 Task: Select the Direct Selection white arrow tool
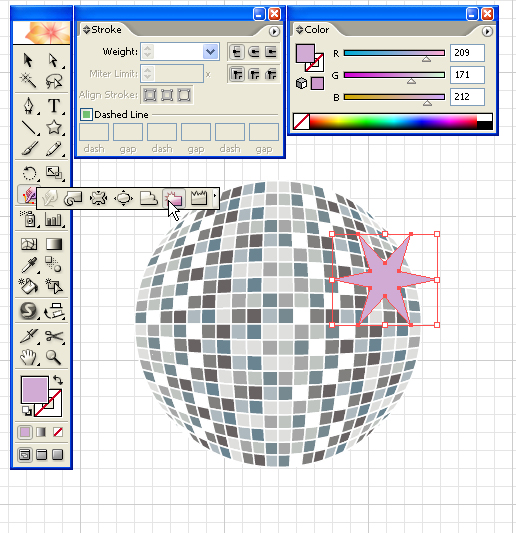point(54,60)
